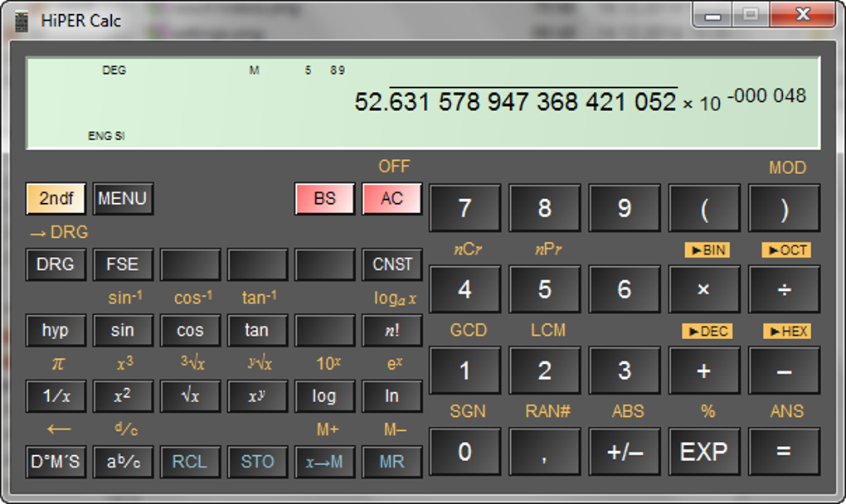The height and width of the screenshot is (504, 846).
Task: Click the close parenthesis key
Action: click(784, 208)
